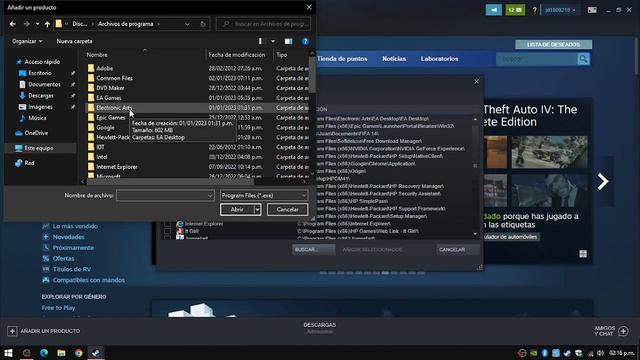
Task: Open the Program Files (*.exe) filter dropdown
Action: tap(264, 196)
